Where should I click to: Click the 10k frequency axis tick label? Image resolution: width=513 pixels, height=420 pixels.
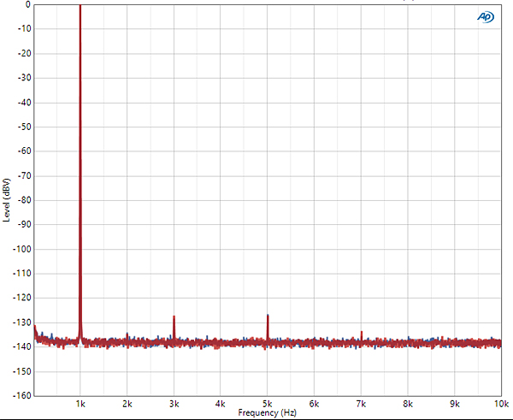499,403
